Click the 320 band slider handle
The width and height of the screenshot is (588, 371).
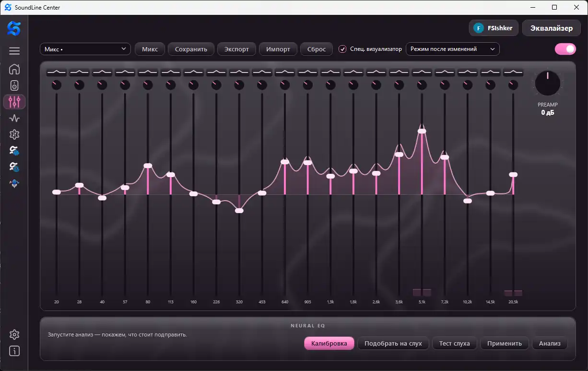(x=239, y=210)
